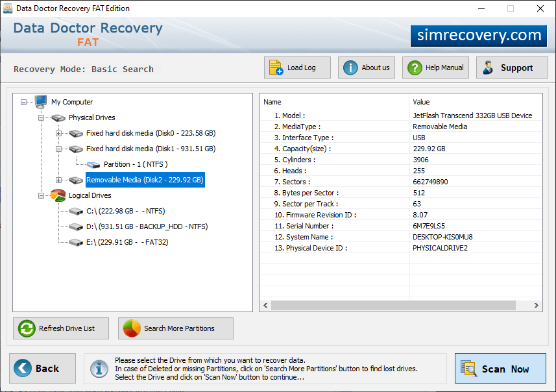
Task: Click the Back arrow icon
Action: tap(23, 368)
